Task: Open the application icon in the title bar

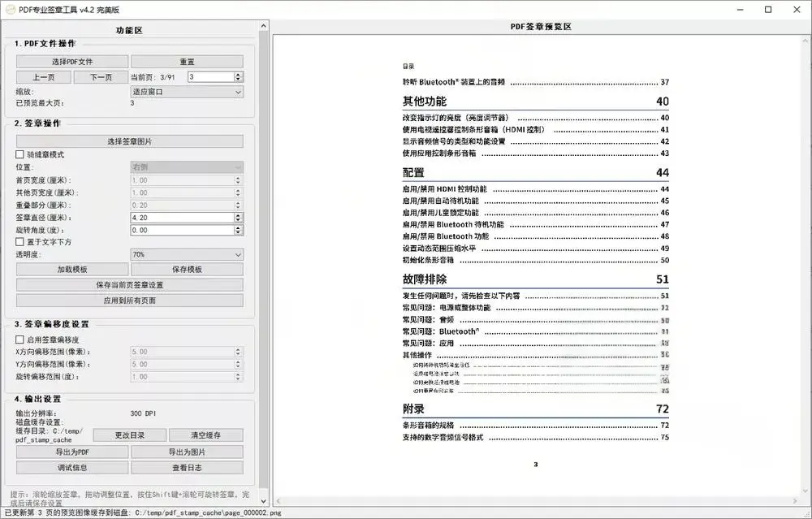Action: coord(10,10)
